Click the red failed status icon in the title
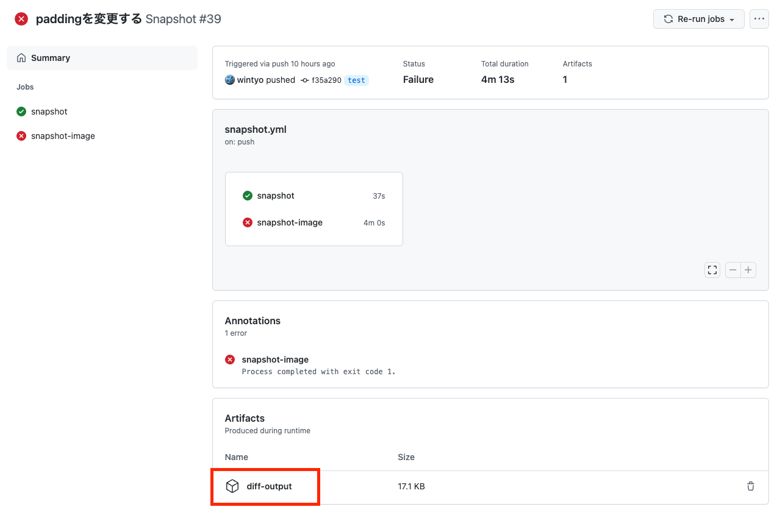The width and height of the screenshot is (777, 532). (21, 19)
